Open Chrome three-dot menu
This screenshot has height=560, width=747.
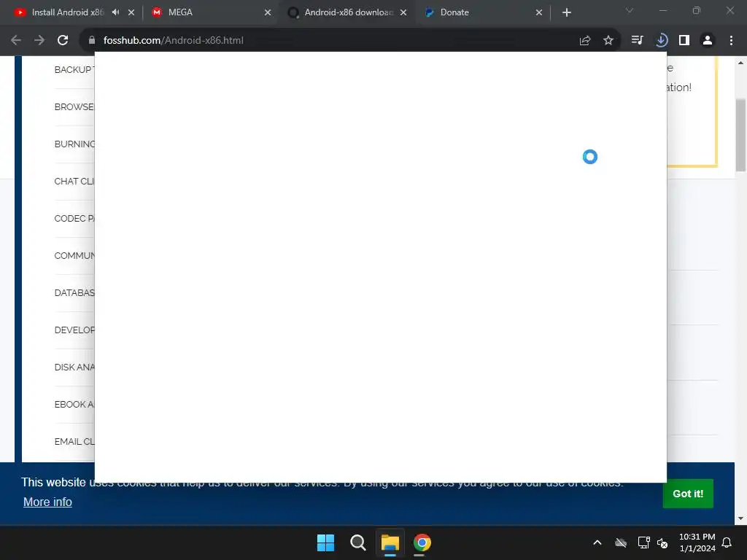point(731,41)
